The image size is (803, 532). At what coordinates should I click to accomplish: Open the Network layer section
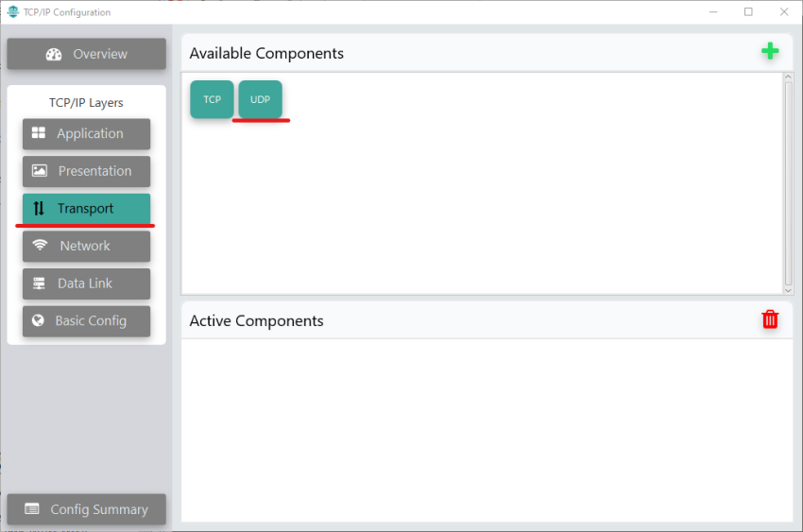click(85, 246)
